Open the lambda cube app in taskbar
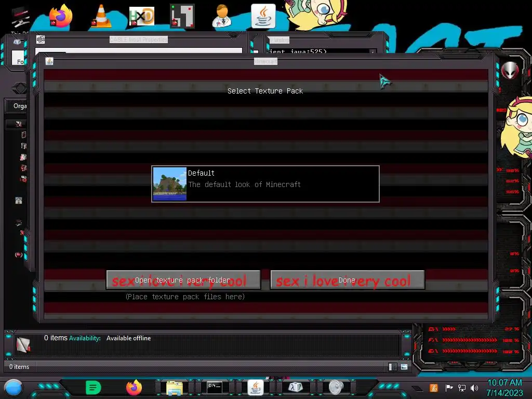Image resolution: width=532 pixels, height=399 pixels. pos(296,387)
